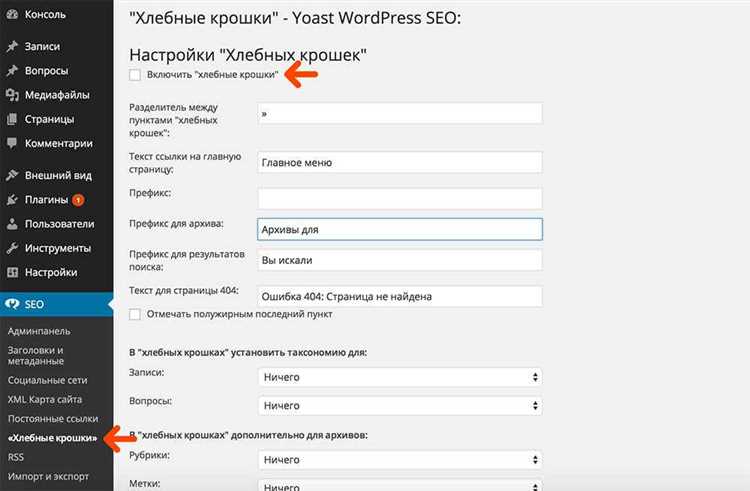This screenshot has width=750, height=491.
Task: Open the Записи taxonomy dropdown
Action: tap(400, 377)
